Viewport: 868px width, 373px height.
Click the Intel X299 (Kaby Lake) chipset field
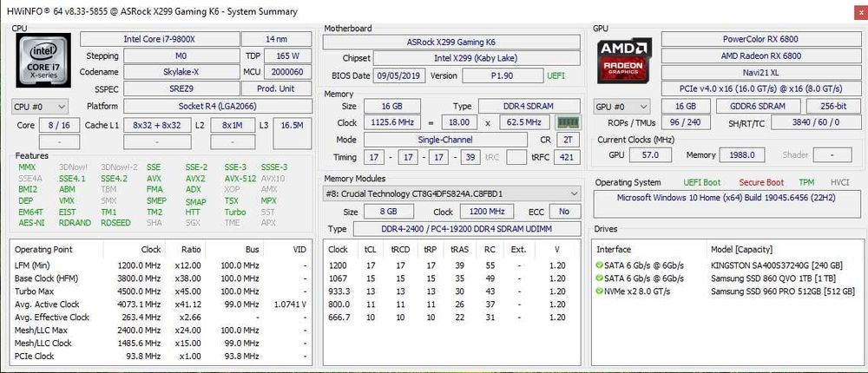pos(477,58)
